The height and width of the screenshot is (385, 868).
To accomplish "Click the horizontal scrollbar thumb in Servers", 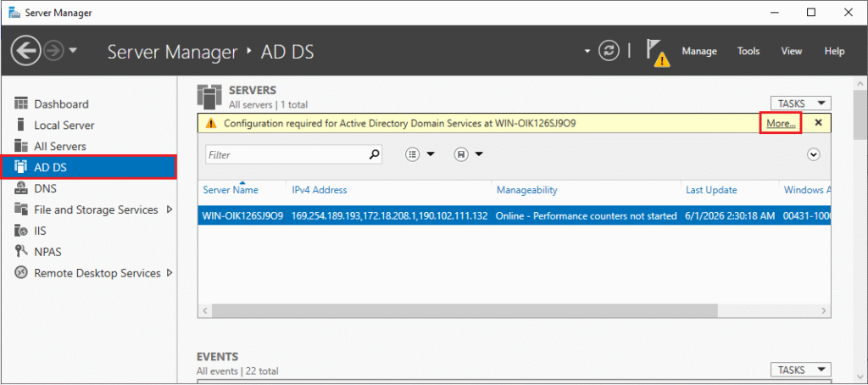I will point(465,310).
